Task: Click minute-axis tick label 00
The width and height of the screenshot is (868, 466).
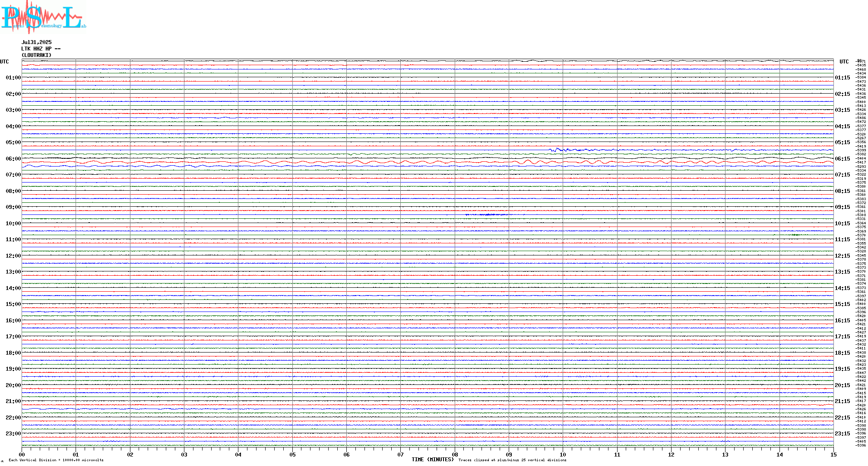Action: [x=22, y=454]
